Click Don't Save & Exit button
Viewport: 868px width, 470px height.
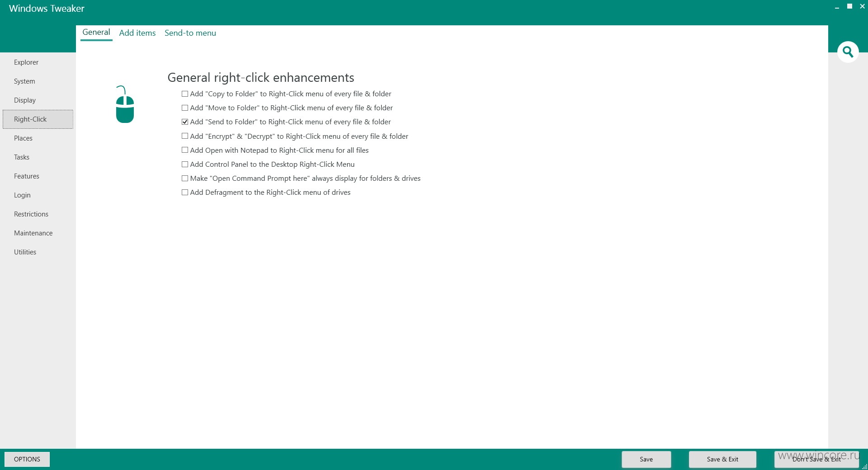816,459
